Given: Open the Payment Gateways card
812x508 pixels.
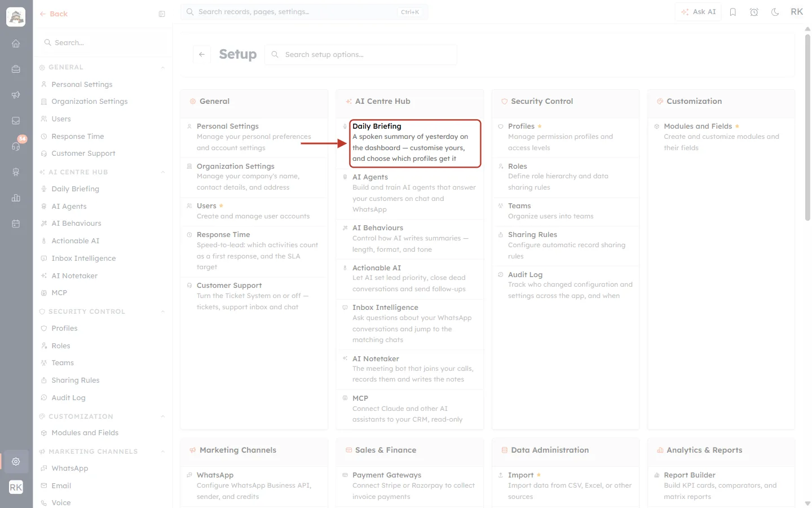Looking at the screenshot, I should pos(410,486).
